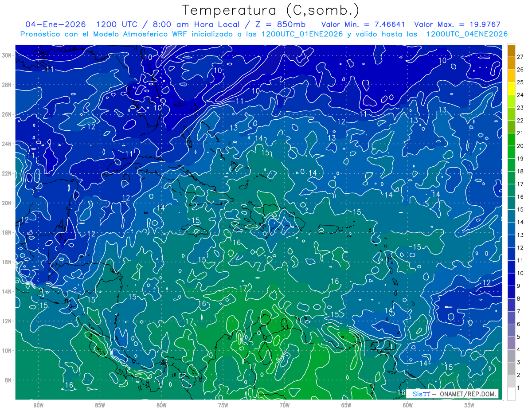This screenshot has height=411, width=532.
Task: Click the 85W longitude axis label
Action: click(100, 405)
